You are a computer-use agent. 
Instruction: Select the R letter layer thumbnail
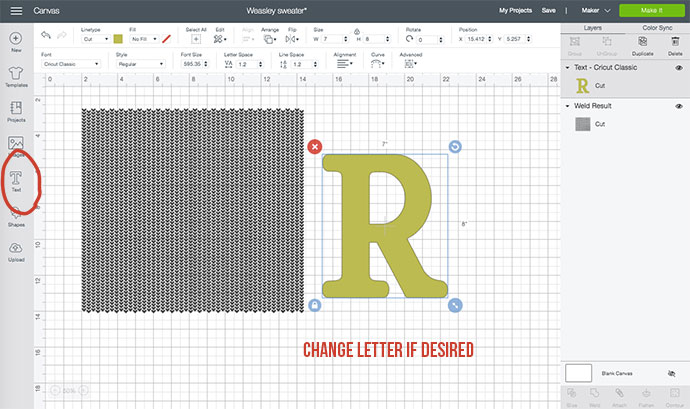tap(582, 85)
